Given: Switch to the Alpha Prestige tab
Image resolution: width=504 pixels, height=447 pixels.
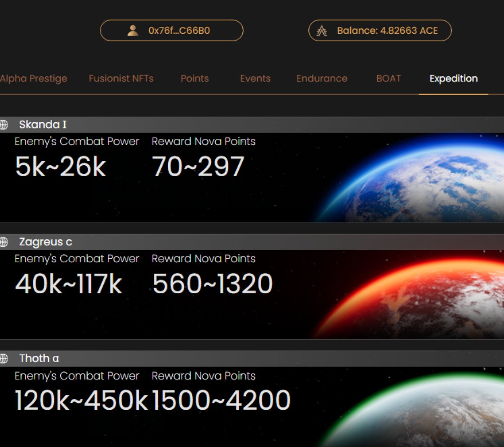Looking at the screenshot, I should pyautogui.click(x=33, y=78).
